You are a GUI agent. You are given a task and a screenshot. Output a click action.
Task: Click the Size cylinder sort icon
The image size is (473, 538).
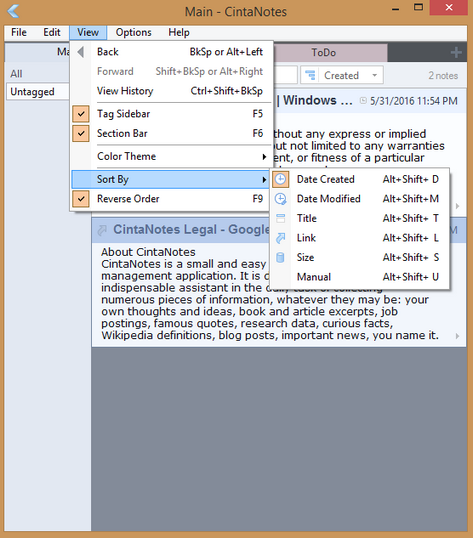pos(281,257)
